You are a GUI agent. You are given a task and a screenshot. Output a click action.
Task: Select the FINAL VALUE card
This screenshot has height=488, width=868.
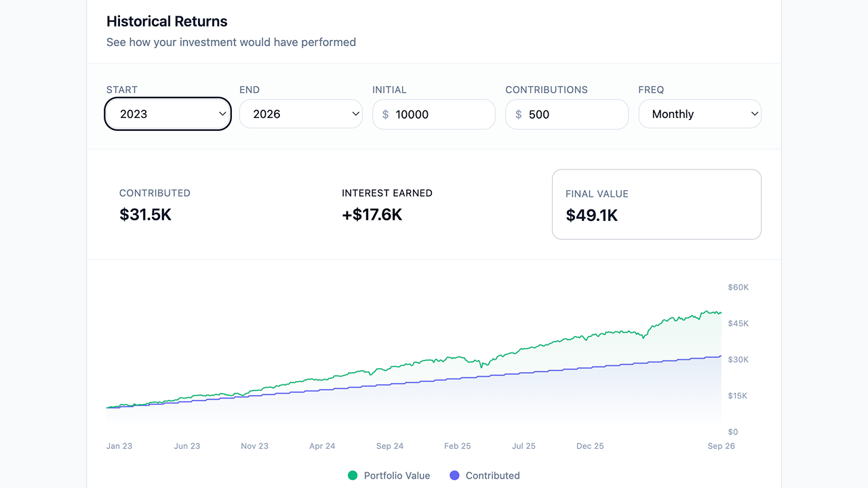[x=656, y=204]
